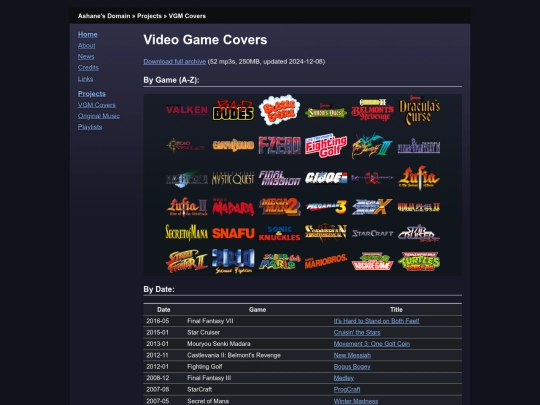
Task: Open the Mega Man X logo
Action: 372,207
